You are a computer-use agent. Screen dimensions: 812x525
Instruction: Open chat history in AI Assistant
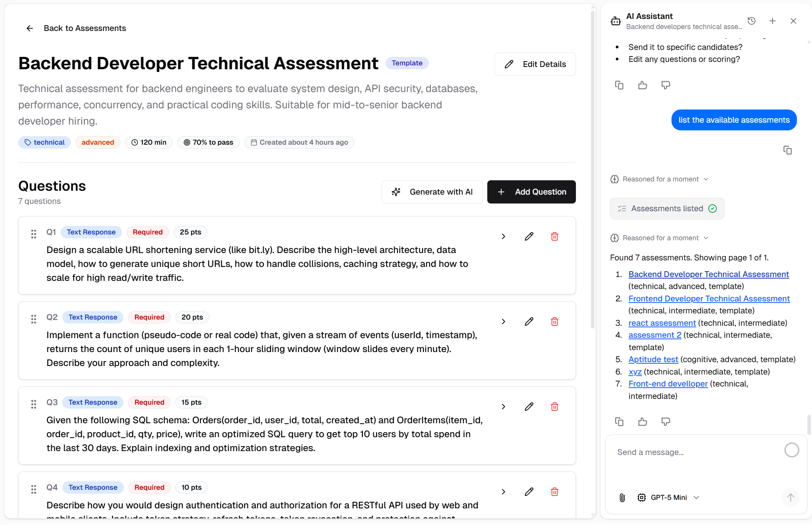[751, 21]
